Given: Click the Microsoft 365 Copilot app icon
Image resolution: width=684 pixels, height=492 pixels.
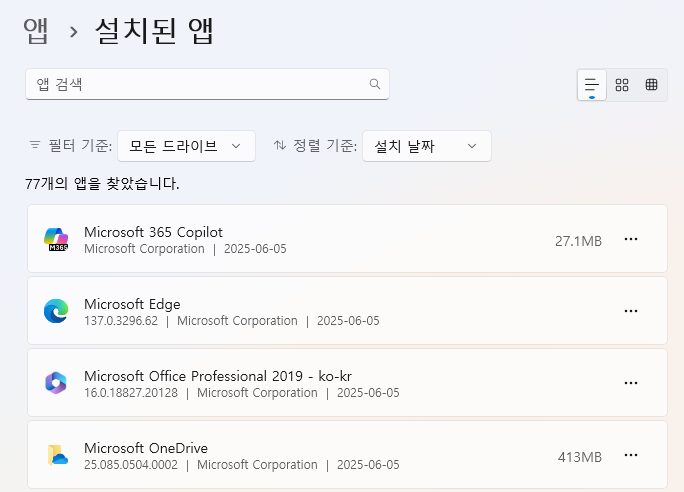Looking at the screenshot, I should click(x=56, y=239).
